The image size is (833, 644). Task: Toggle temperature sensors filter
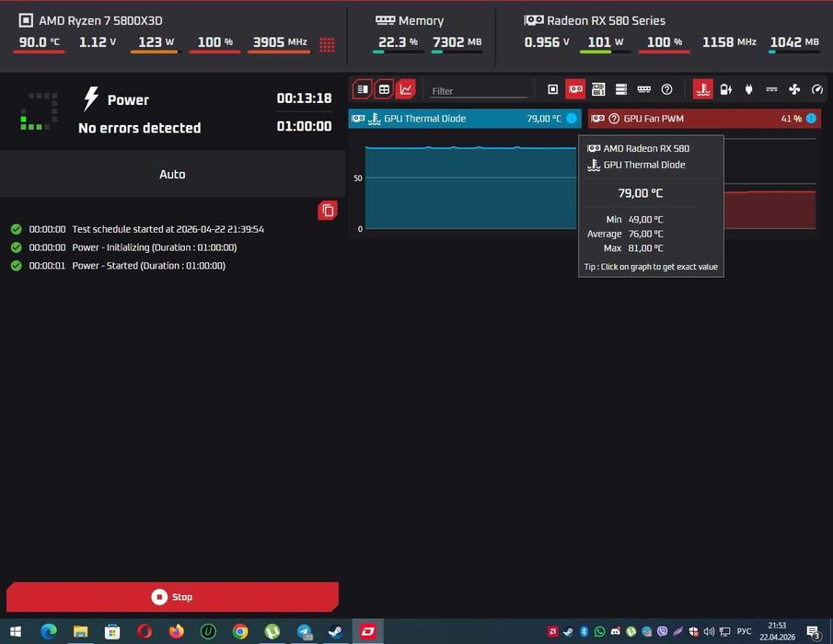point(703,89)
